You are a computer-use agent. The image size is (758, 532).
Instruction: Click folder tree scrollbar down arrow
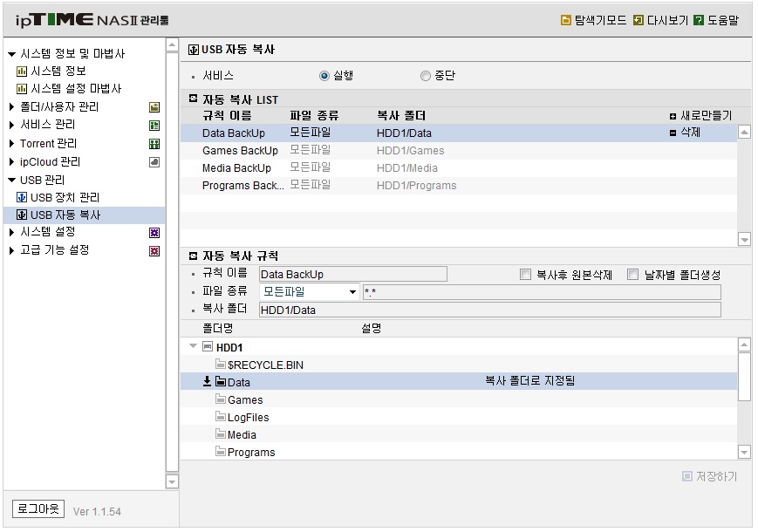pyautogui.click(x=744, y=453)
